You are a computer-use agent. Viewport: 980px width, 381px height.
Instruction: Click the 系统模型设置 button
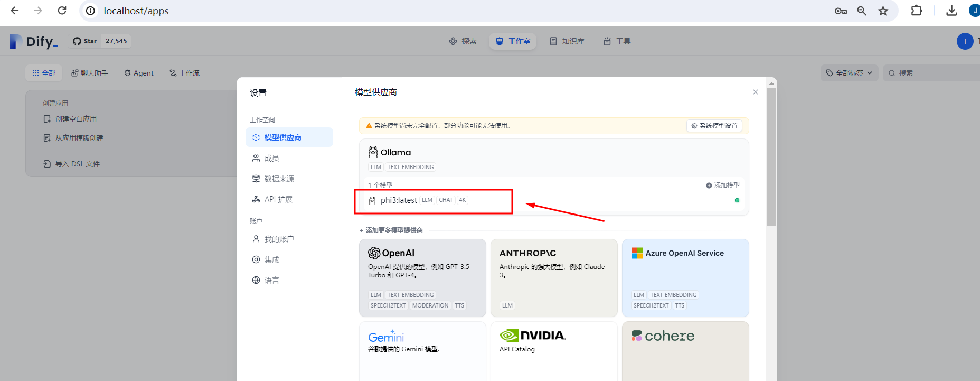(x=714, y=126)
